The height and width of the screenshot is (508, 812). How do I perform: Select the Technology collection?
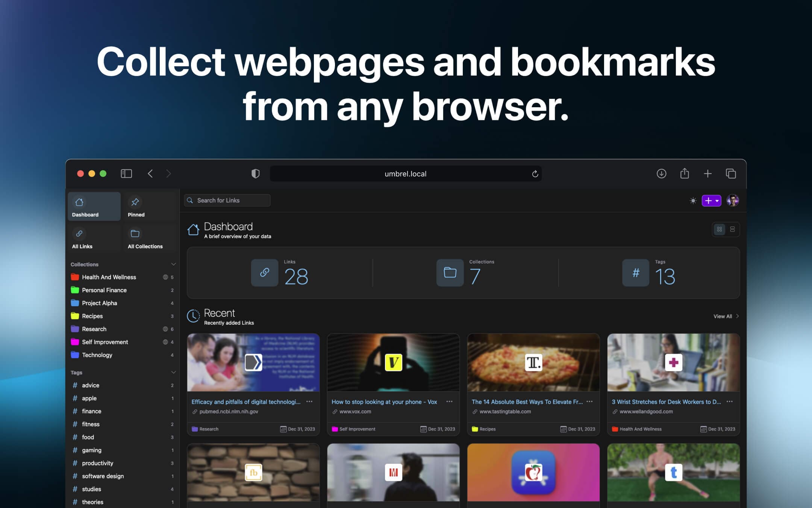pyautogui.click(x=97, y=355)
